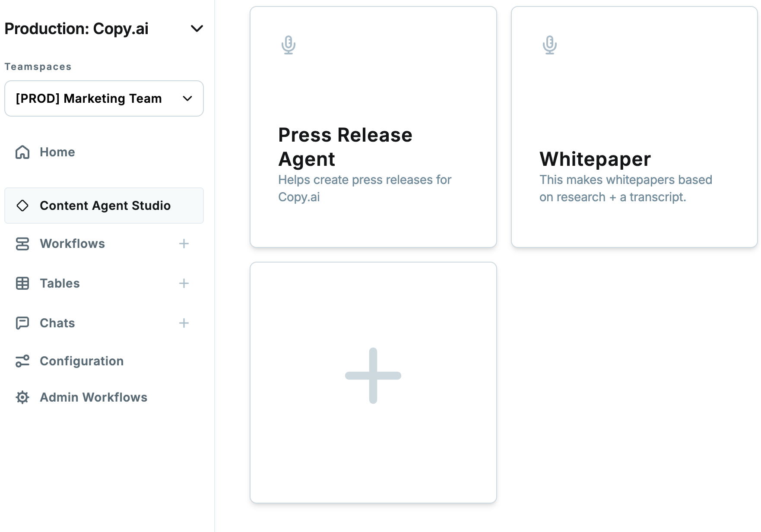
Task: Click the microphone icon on Whitepaper card
Action: coord(550,44)
